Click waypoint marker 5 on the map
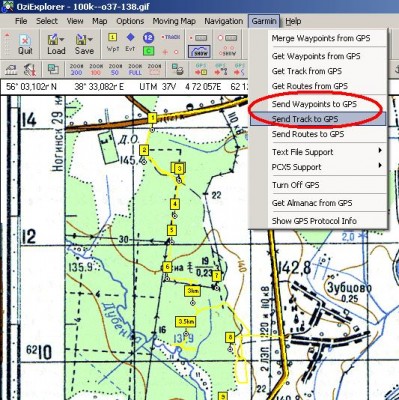Screen dimensions: 399x400 tap(172, 230)
